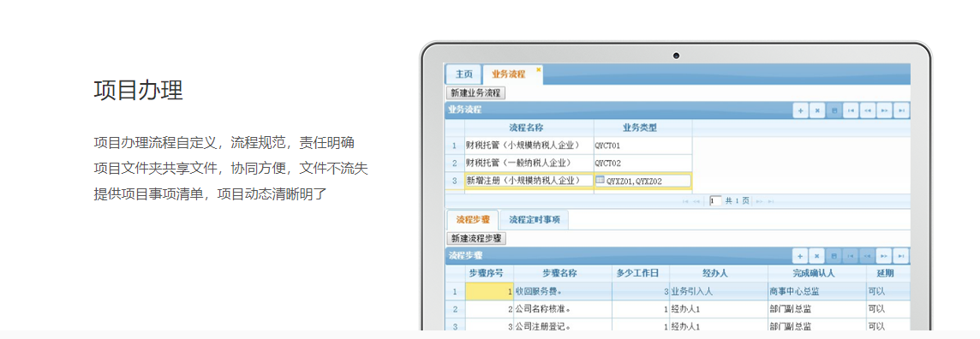Go to next record in 流程步骤 toolbar
980x339 pixels.
[x=884, y=256]
